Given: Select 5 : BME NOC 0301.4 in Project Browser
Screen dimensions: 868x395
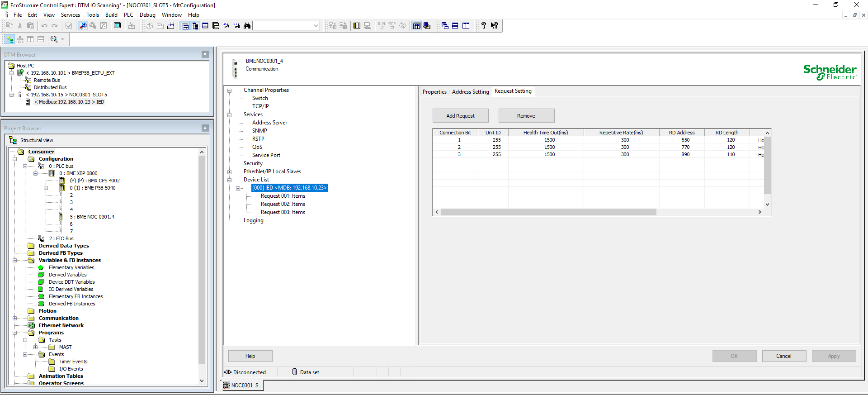Looking at the screenshot, I should (92, 217).
